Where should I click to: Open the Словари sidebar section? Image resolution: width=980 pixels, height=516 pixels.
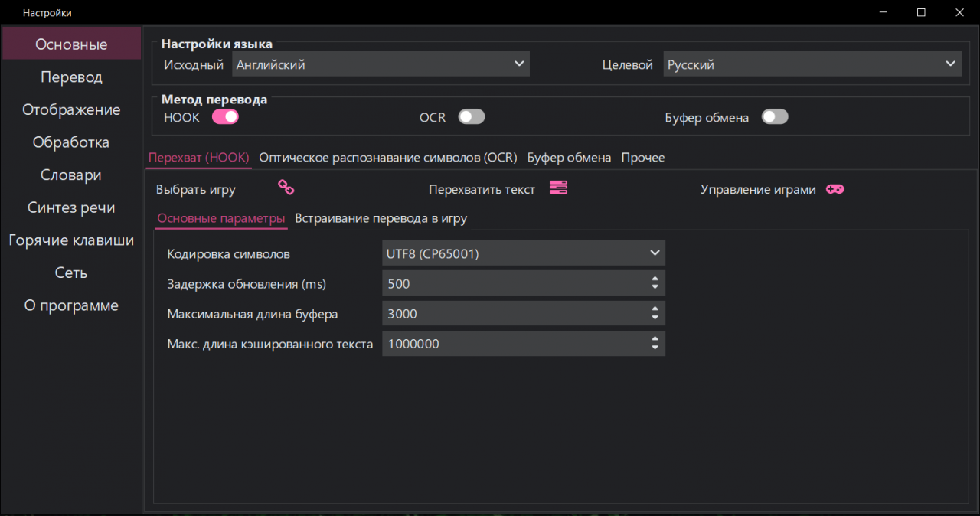[x=71, y=175]
